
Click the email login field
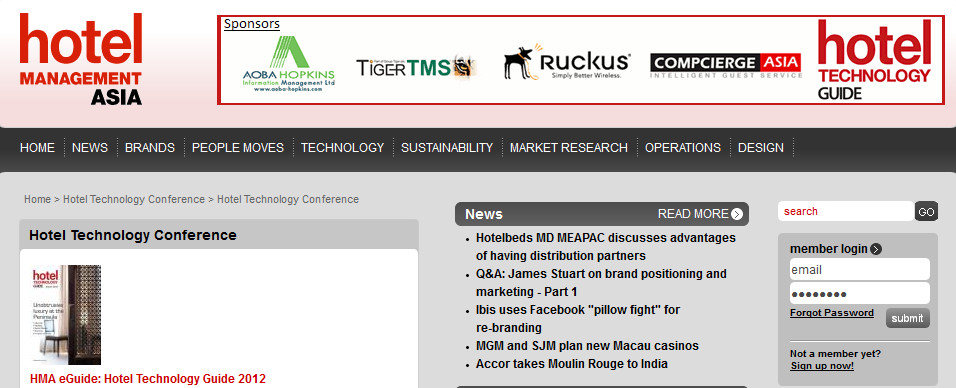click(860, 269)
